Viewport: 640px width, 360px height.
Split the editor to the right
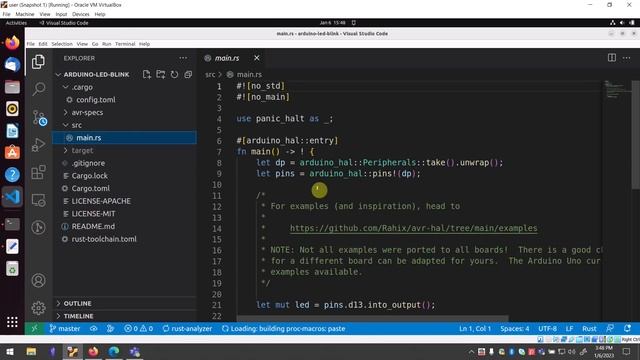(611, 58)
